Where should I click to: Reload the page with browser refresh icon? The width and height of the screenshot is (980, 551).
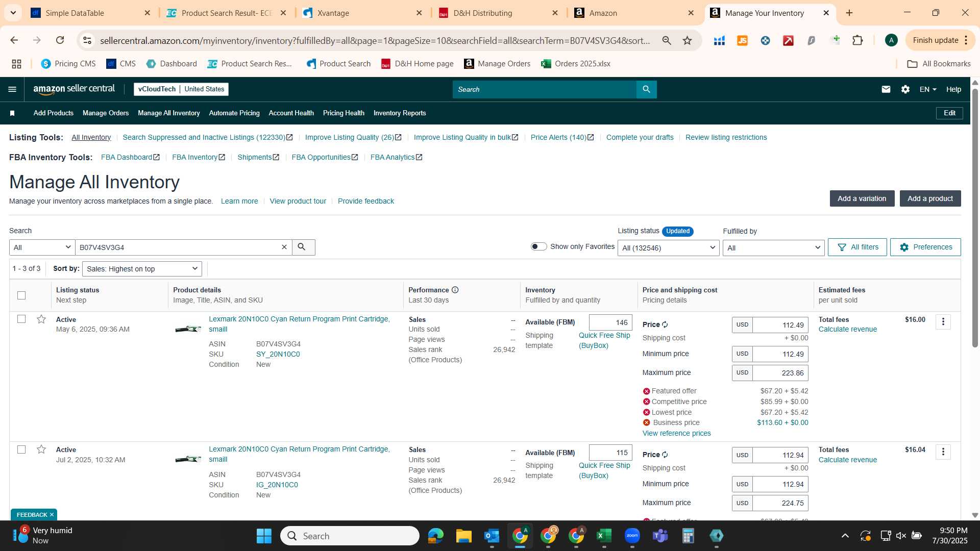60,40
